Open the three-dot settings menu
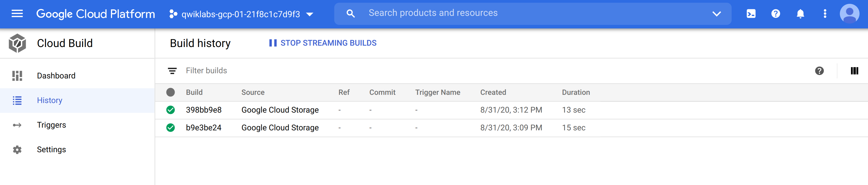 click(x=825, y=14)
